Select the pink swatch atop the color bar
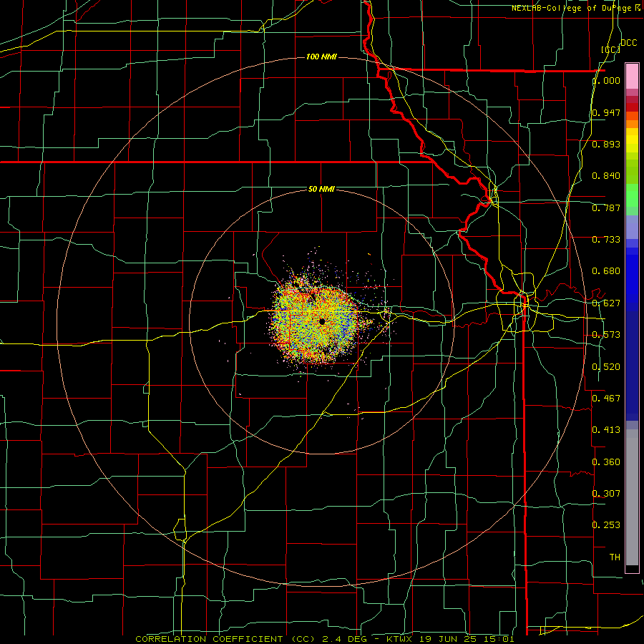The height and width of the screenshot is (644, 644). pos(632,76)
